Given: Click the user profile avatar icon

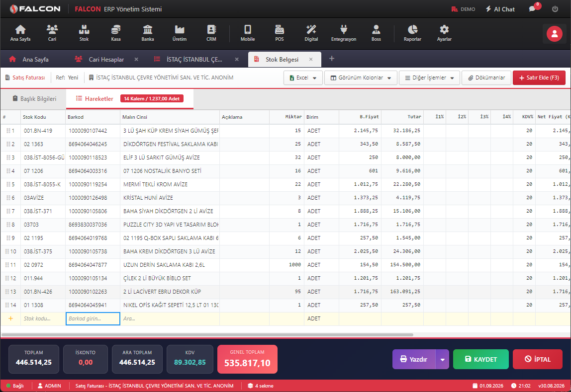Looking at the screenshot, I should (x=554, y=34).
